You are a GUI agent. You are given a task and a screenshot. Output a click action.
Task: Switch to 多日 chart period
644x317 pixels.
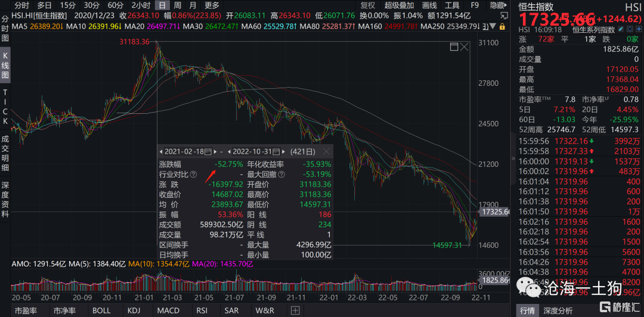[x=44, y=5]
